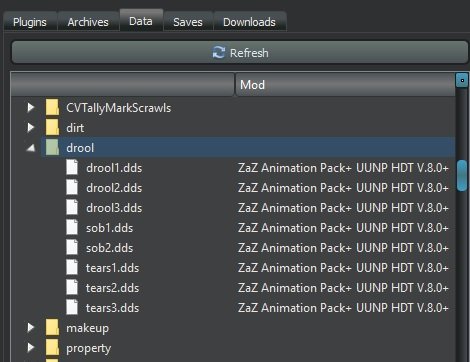Click the sob2.dds file icon
Image resolution: width=470 pixels, height=362 pixels.
pos(72,247)
